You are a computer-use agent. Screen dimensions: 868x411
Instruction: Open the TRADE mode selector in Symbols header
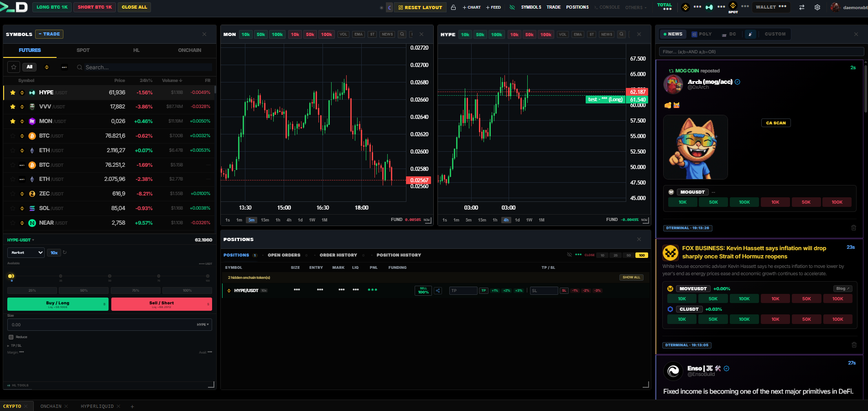pos(49,34)
